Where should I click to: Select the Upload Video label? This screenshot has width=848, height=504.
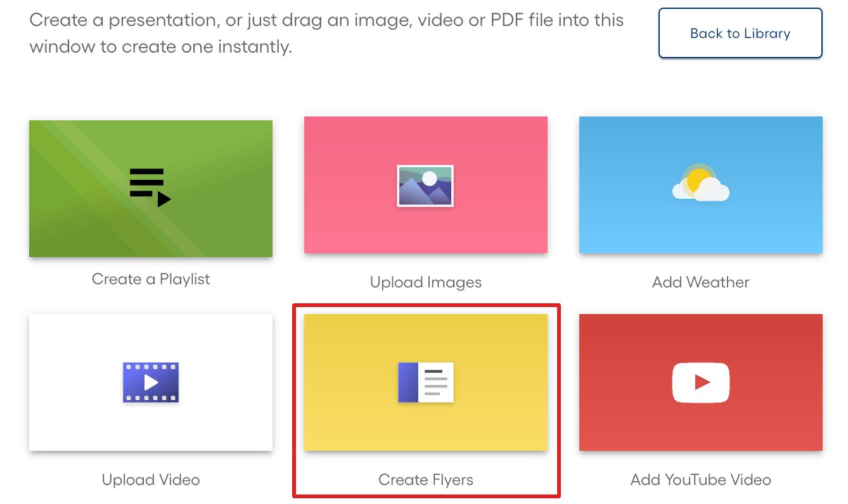pyautogui.click(x=151, y=480)
